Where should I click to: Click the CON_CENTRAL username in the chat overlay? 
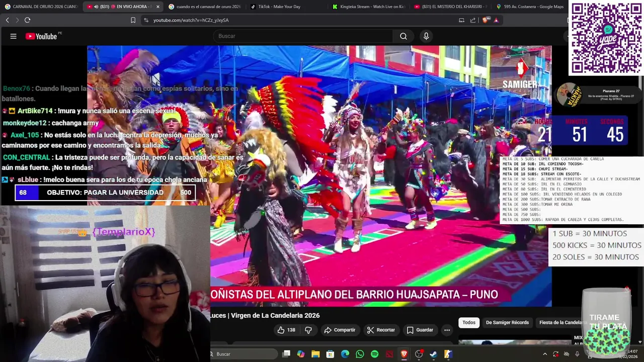(26, 157)
